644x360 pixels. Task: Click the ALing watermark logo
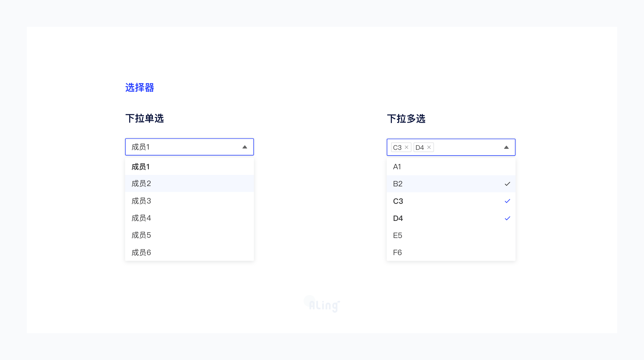tap(323, 304)
